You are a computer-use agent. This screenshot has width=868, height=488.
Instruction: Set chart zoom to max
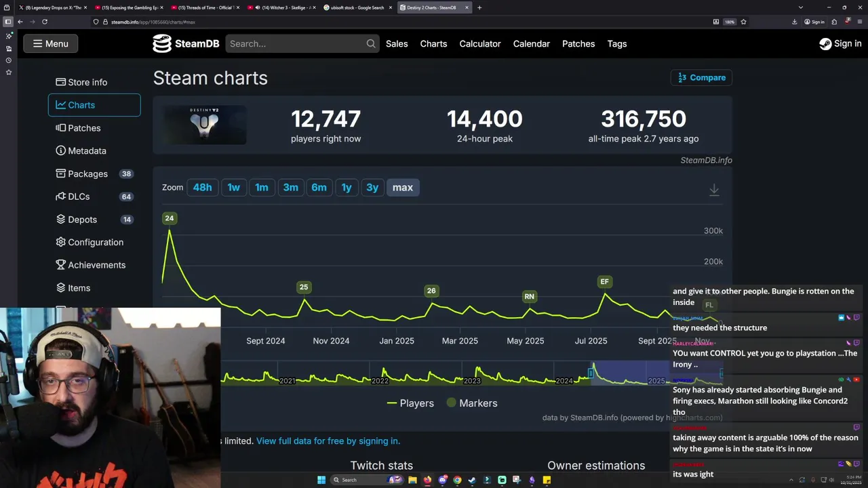pyautogui.click(x=402, y=188)
